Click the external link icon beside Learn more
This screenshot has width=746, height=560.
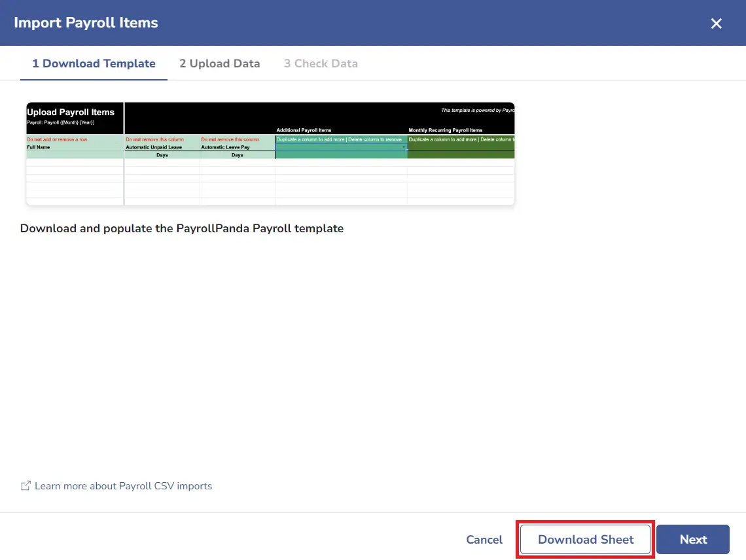[x=26, y=486]
